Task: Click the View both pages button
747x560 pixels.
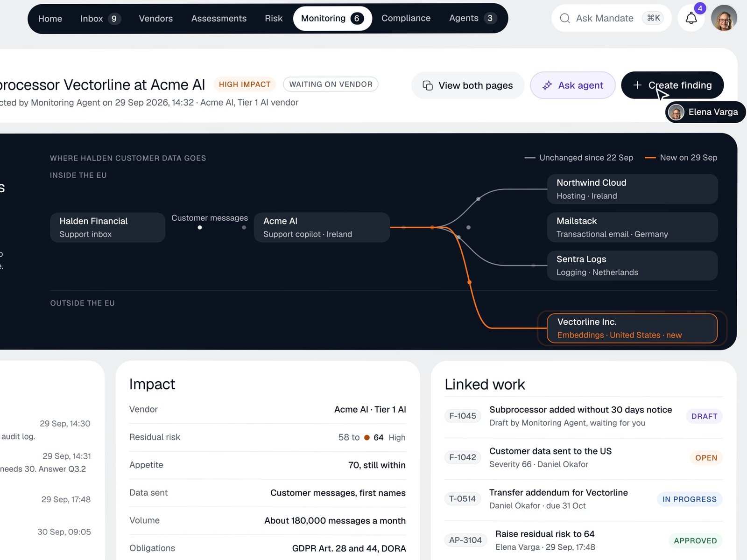Action: pos(468,85)
